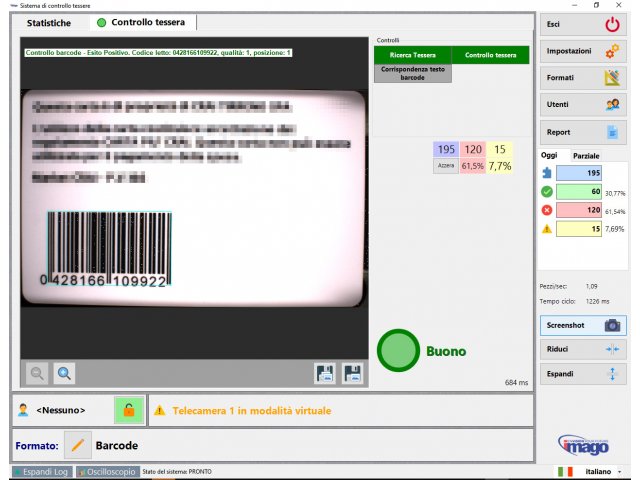The height and width of the screenshot is (480, 640).
Task: Maximize the application window
Action: [596, 5]
